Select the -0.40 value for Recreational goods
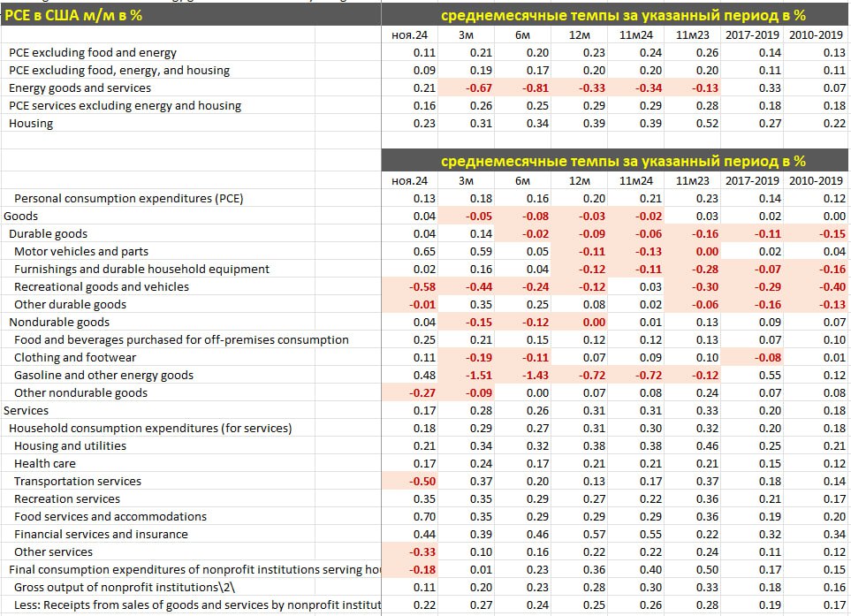Image resolution: width=851 pixels, height=616 pixels. point(832,287)
